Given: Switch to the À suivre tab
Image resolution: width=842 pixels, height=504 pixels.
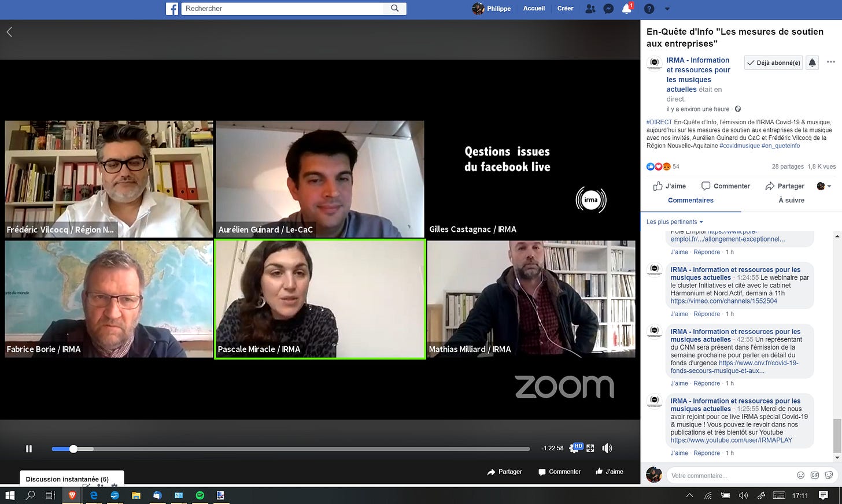Looking at the screenshot, I should click(x=791, y=201).
